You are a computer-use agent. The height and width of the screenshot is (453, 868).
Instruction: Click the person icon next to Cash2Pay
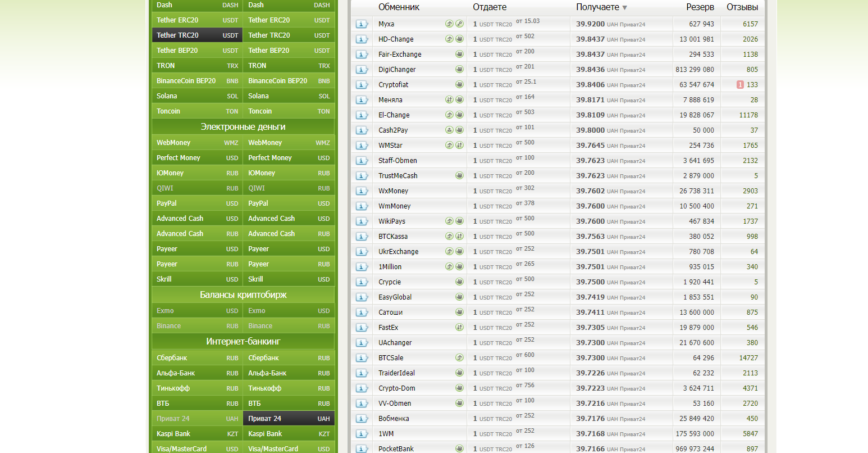pos(449,130)
